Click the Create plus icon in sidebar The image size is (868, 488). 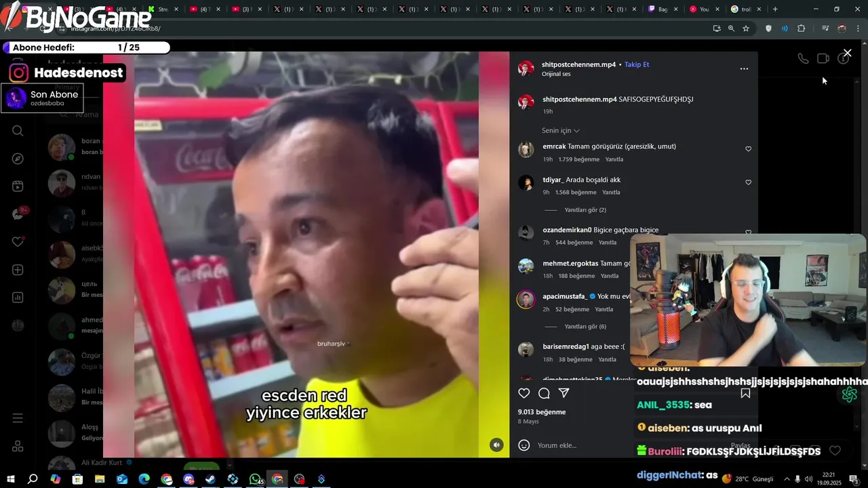tap(18, 270)
